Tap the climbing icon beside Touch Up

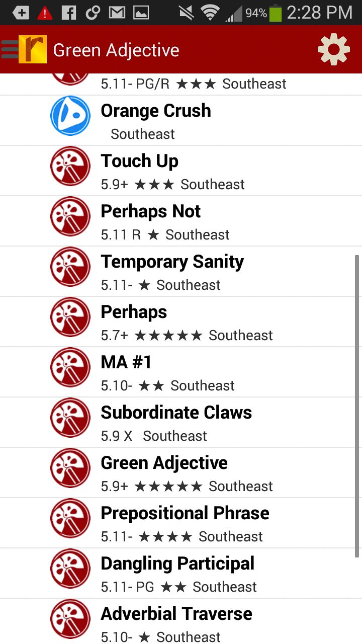coord(70,166)
